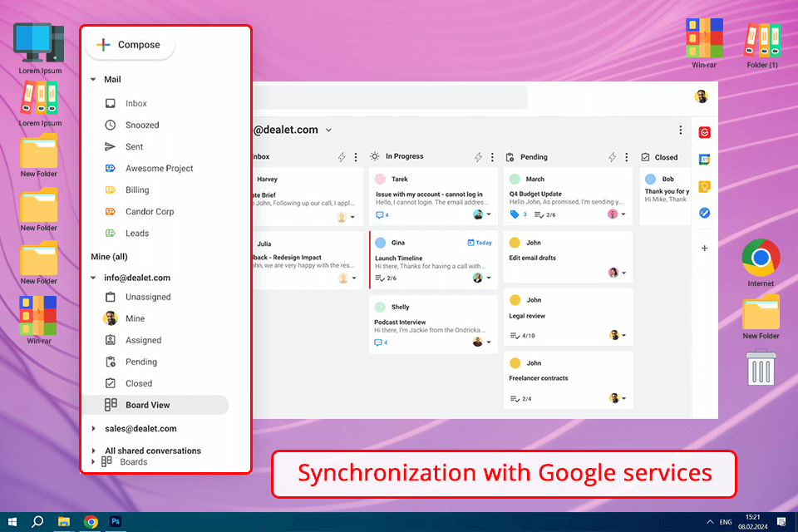Open the Pending column options menu
This screenshot has width=798, height=532.
click(627, 157)
